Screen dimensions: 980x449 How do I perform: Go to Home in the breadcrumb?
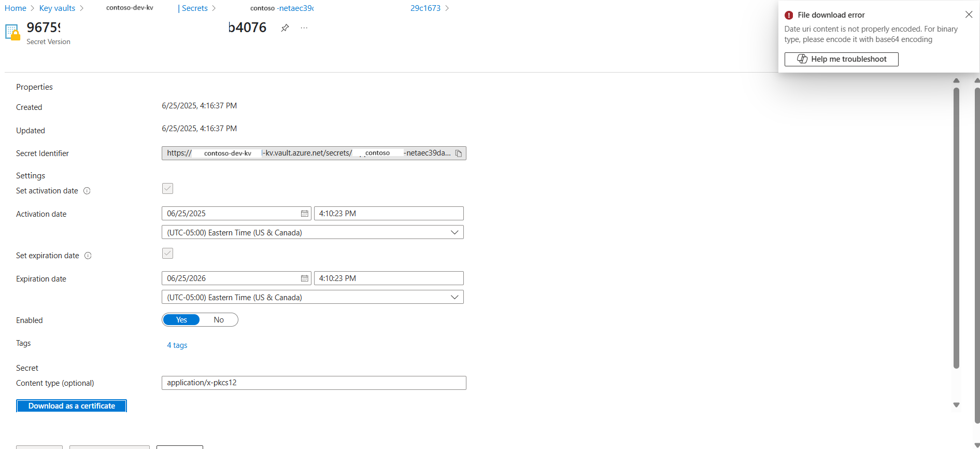pos(16,8)
